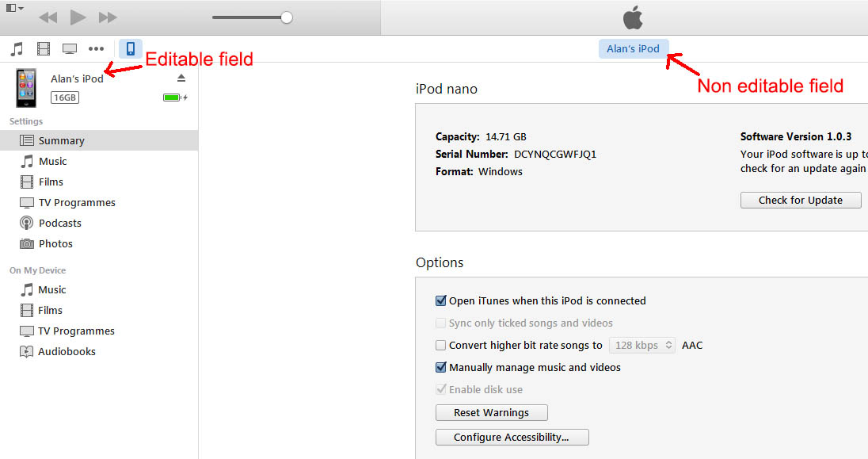Open the iTunes window menu icon

click(14, 8)
